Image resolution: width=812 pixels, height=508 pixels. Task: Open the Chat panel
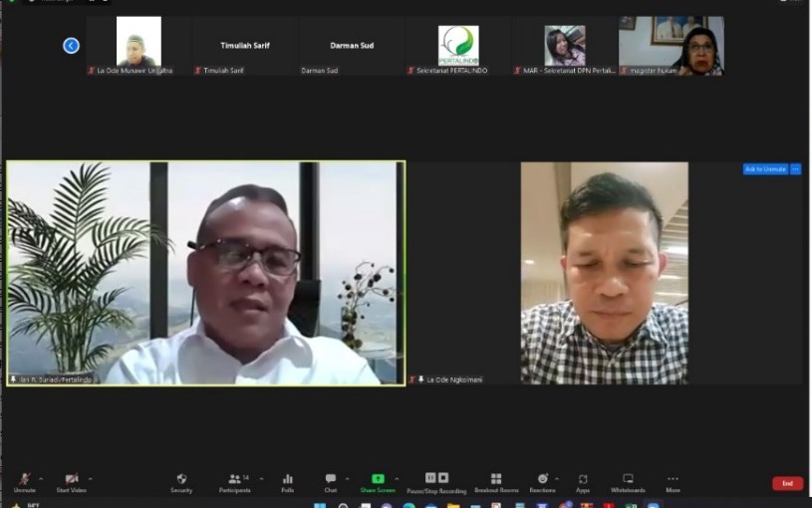click(x=330, y=479)
